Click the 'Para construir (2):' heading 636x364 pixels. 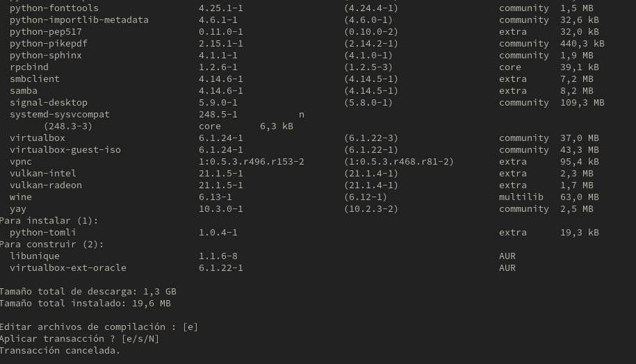[x=52, y=245]
